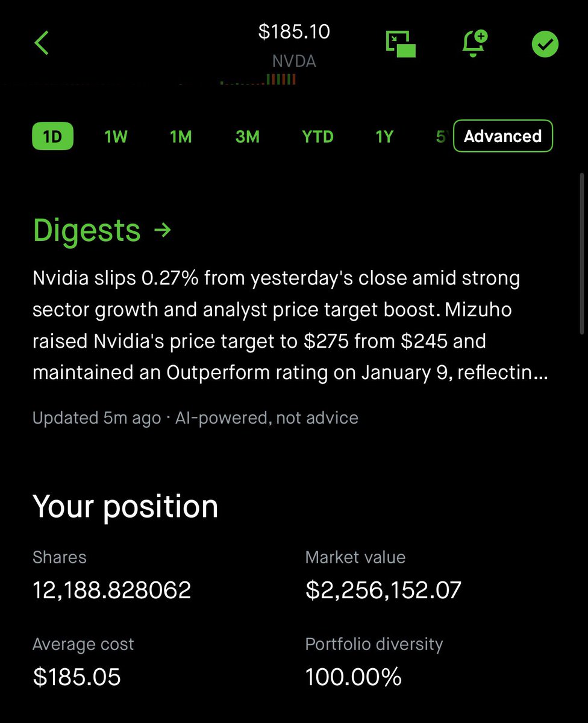Expand the truncated Nvidia digest text
The width and height of the screenshot is (588, 723).
[290, 325]
